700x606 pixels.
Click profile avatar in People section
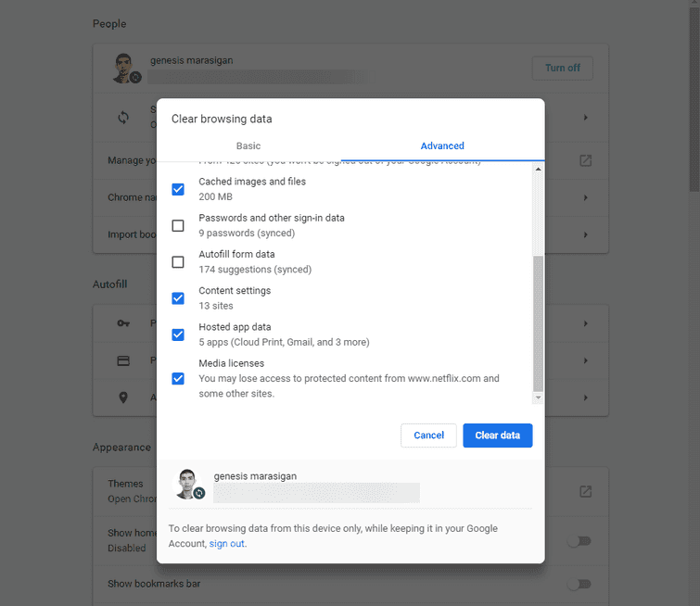(125, 68)
